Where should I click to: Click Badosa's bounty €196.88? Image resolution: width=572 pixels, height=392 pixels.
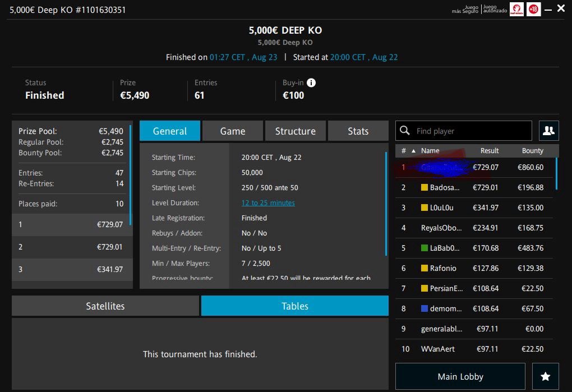point(531,187)
